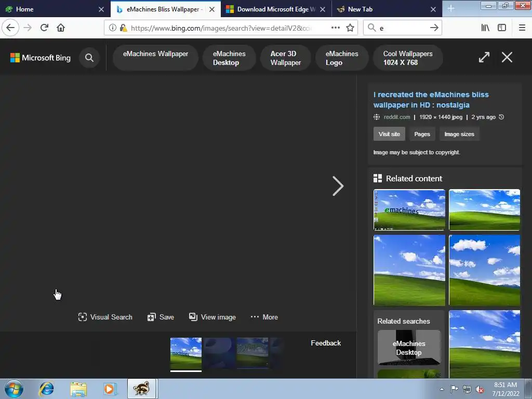
Task: Open the reddit.com source link
Action: (396, 117)
